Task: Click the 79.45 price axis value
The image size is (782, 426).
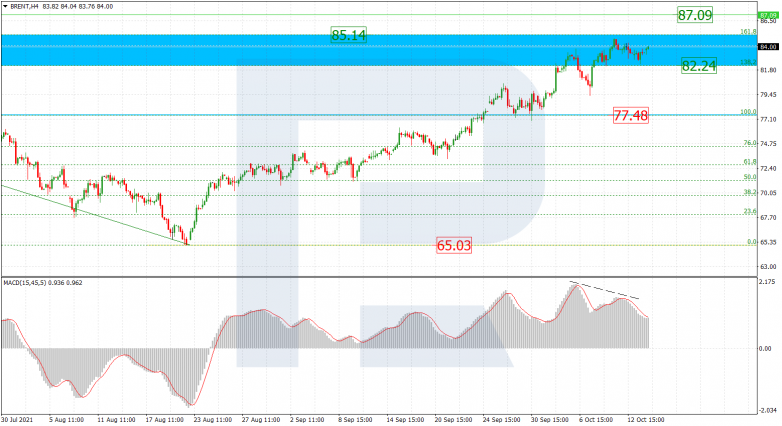Action: click(x=768, y=94)
